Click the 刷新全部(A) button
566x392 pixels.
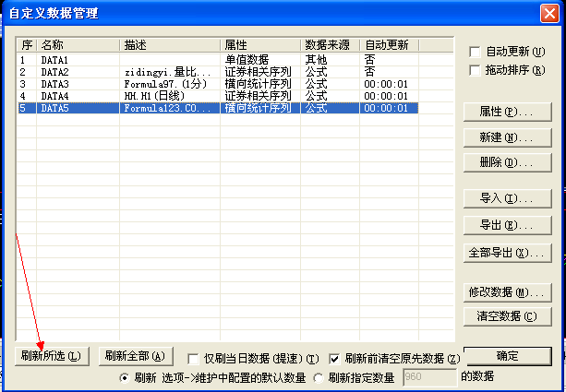[136, 356]
